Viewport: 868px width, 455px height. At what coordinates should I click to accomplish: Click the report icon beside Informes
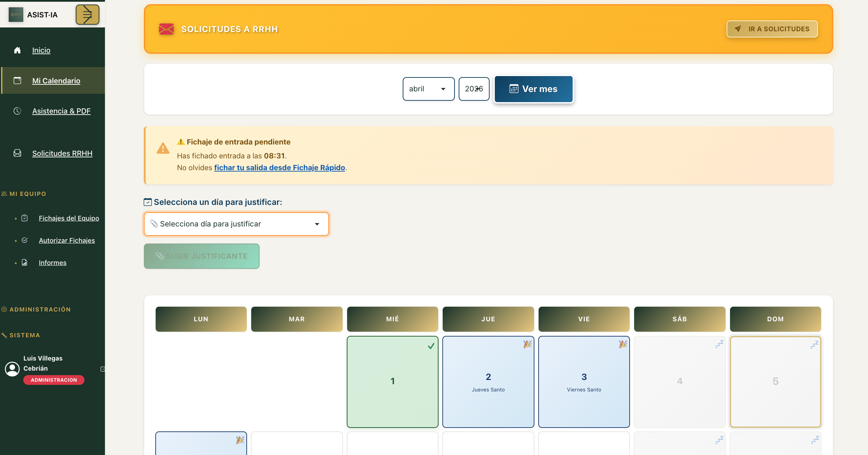(25, 263)
